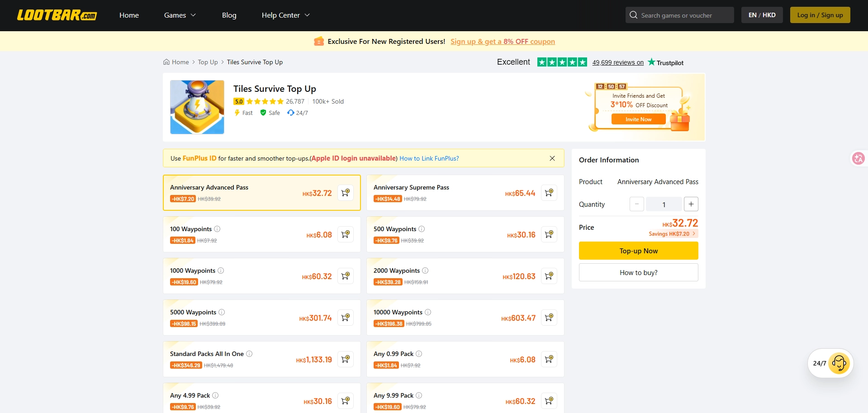Add 1000 Waypoints to cart
This screenshot has width=868, height=413.
[x=346, y=276]
